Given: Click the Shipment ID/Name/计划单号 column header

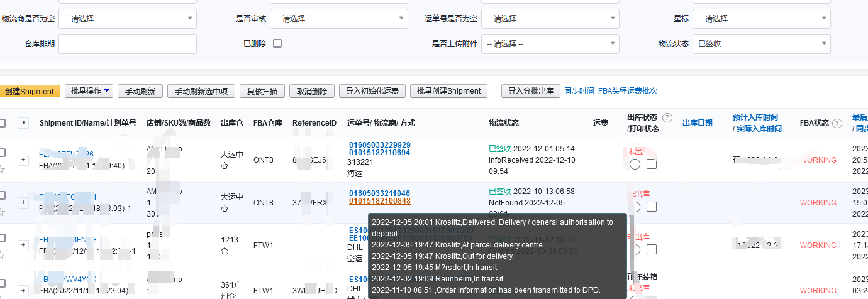Looking at the screenshot, I should pos(87,123).
